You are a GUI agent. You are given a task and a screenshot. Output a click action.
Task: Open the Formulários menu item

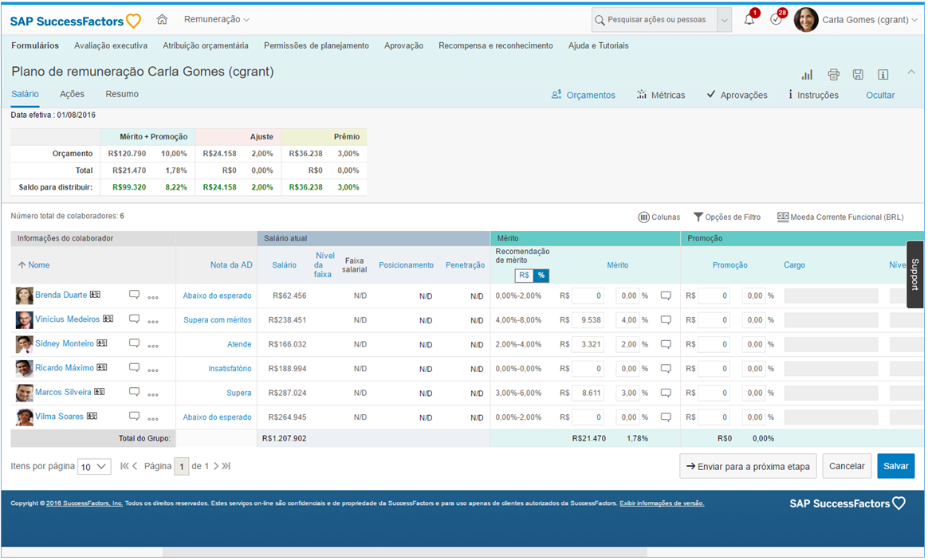point(35,45)
